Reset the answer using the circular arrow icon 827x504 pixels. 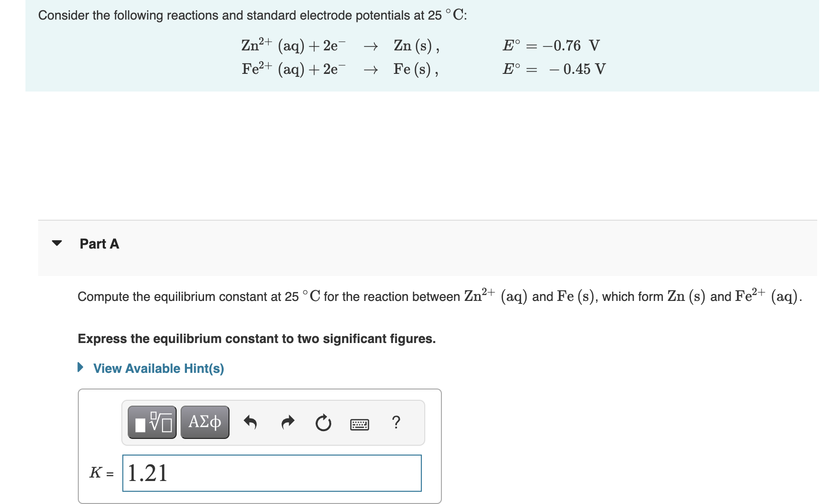pyautogui.click(x=324, y=422)
